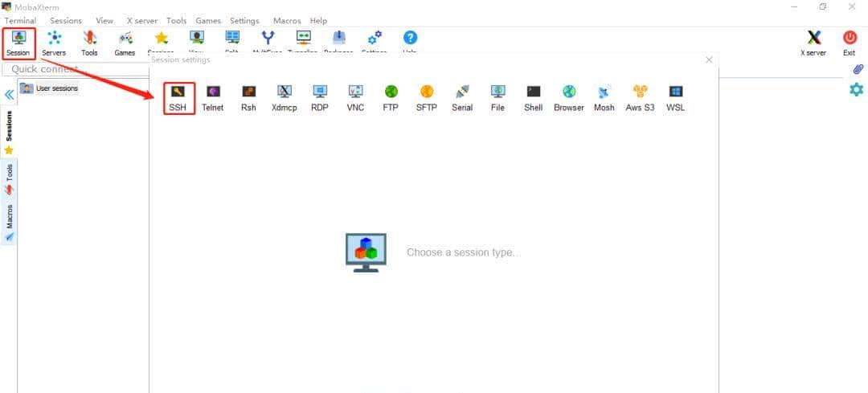The image size is (868, 393).
Task: Collapse sidebar with double chevron arrow
Action: 9,95
